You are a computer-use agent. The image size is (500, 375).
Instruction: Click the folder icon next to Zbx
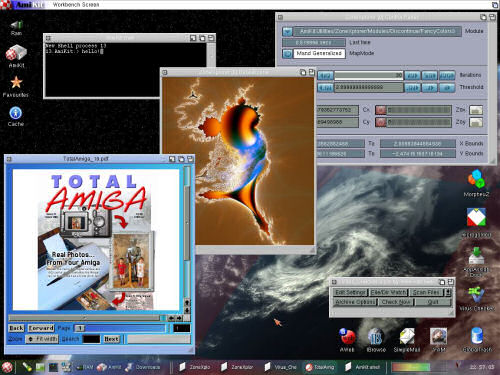[x=476, y=110]
